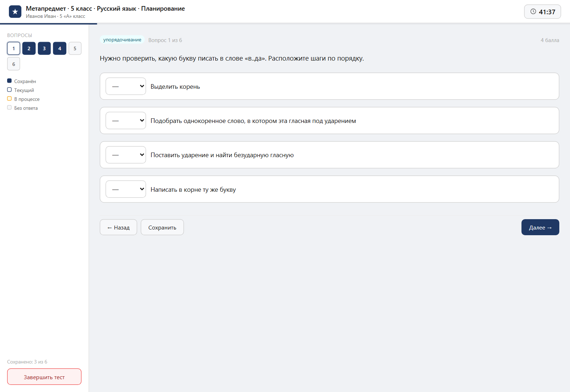Click the «Текущий» legend label
Screen dimensions: 570x392
pos(24,90)
